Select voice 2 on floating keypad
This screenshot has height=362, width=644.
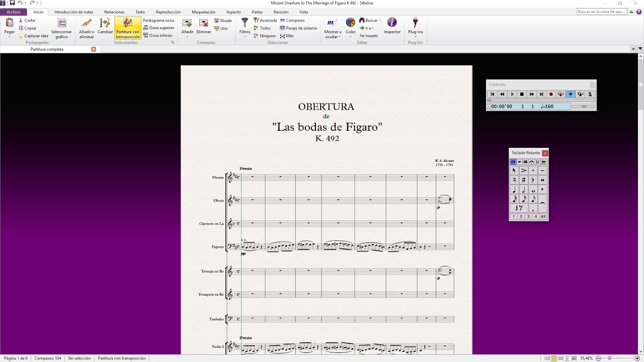[x=521, y=217]
